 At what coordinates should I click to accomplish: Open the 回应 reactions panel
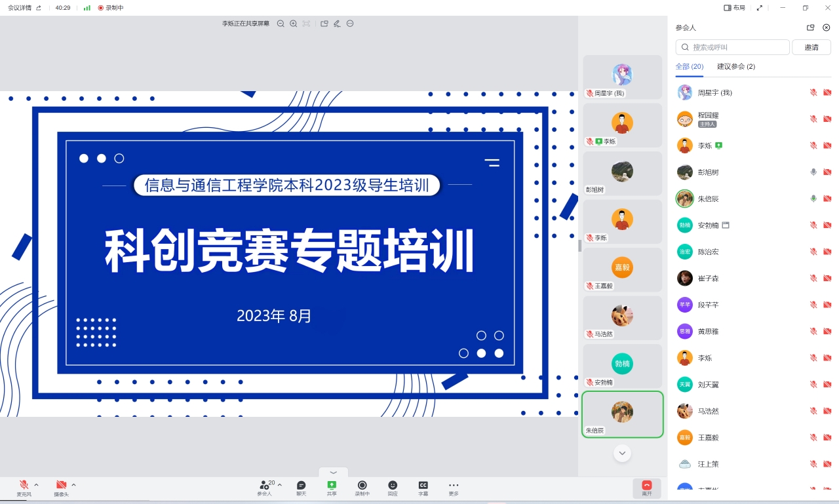393,488
